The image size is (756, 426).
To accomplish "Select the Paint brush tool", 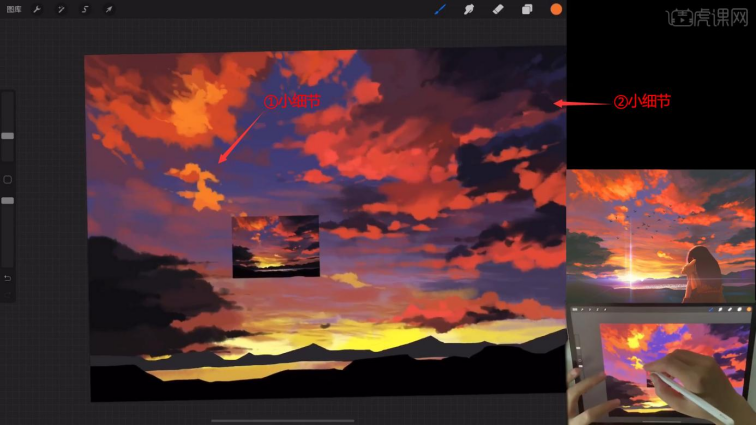I will click(x=440, y=9).
